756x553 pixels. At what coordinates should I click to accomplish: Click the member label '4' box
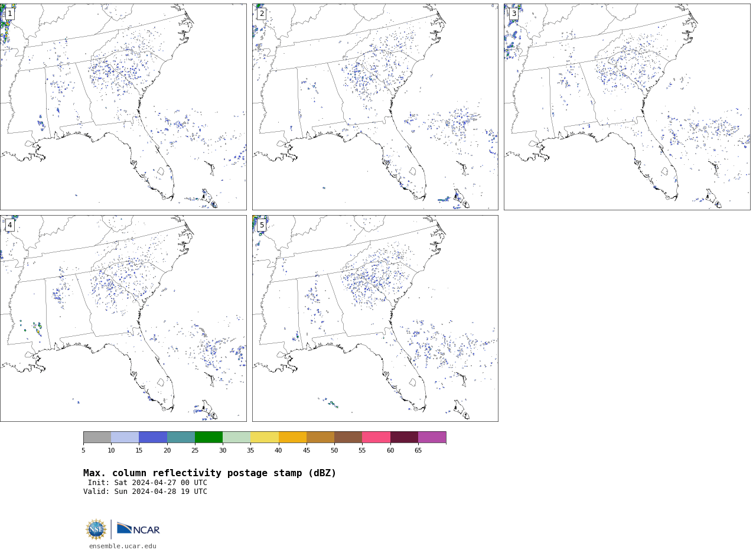point(9,225)
